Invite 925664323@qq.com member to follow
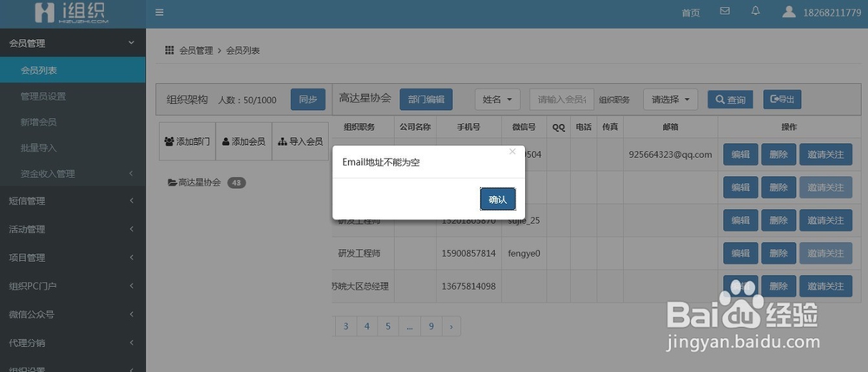This screenshot has width=868, height=372. 825,154
